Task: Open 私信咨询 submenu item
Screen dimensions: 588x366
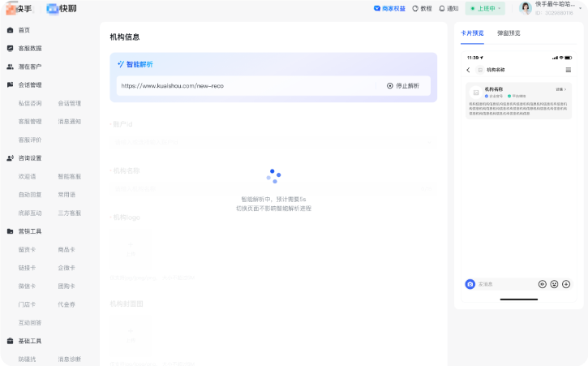Action: coord(30,103)
